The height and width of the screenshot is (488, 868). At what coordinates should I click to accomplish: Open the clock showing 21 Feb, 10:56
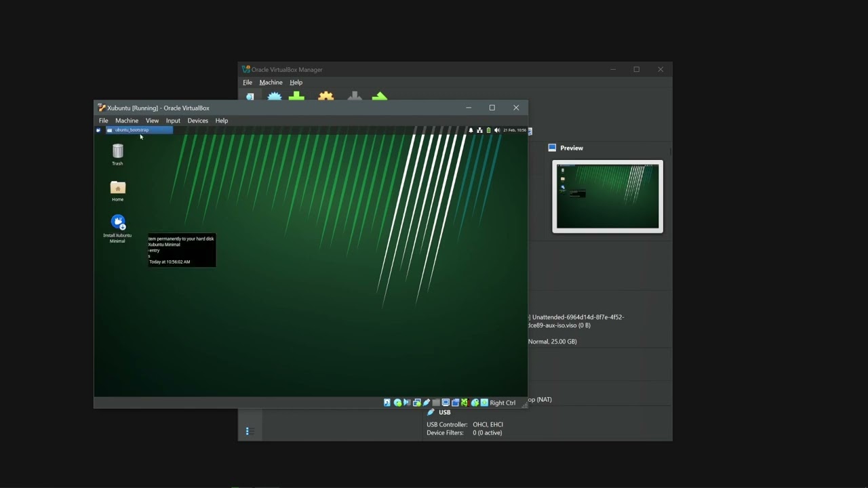[515, 130]
